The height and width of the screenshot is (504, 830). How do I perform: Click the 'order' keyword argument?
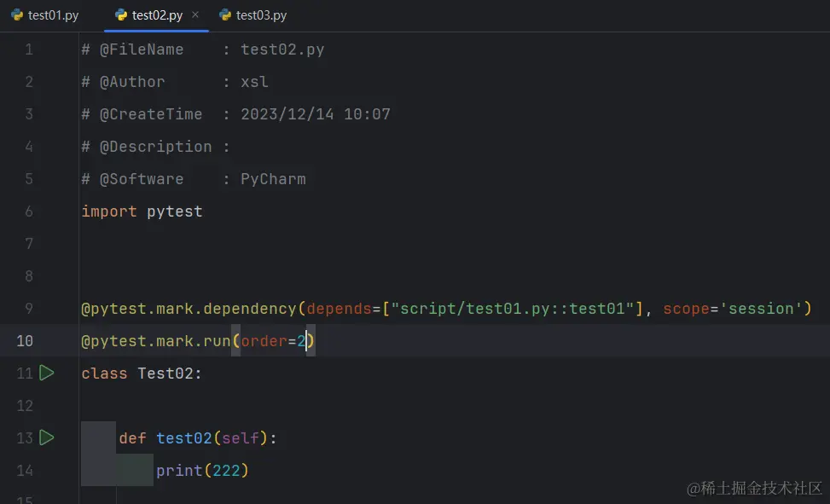pos(264,340)
